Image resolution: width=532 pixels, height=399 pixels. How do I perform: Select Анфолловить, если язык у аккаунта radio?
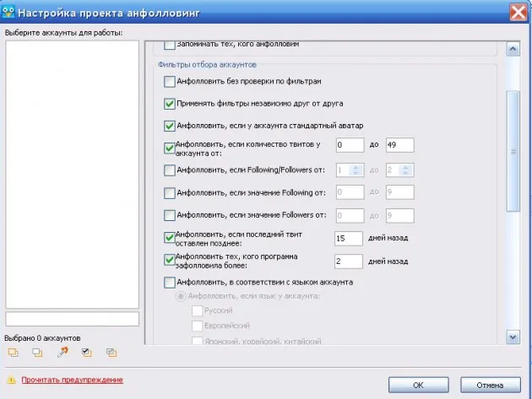click(x=181, y=296)
